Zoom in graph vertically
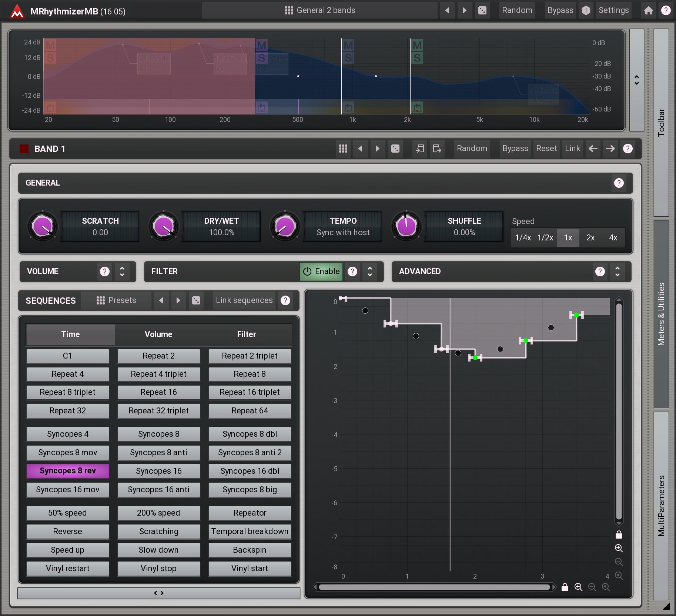The width and height of the screenshot is (676, 616). pos(619,548)
